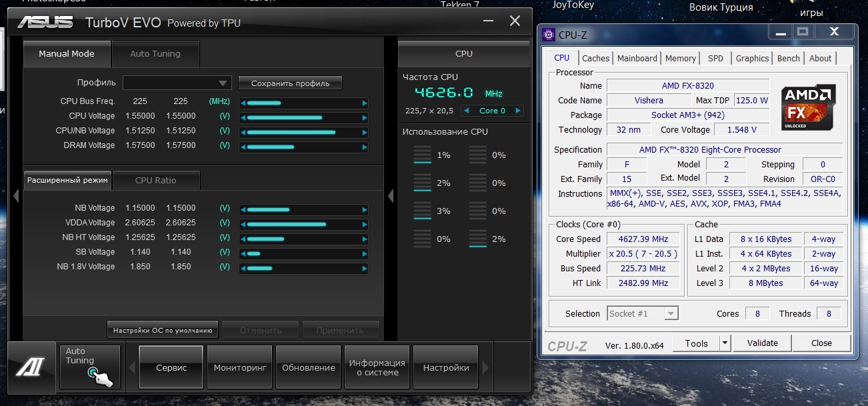
Task: Click Настройки ОС по умолчанию button
Action: point(163,330)
